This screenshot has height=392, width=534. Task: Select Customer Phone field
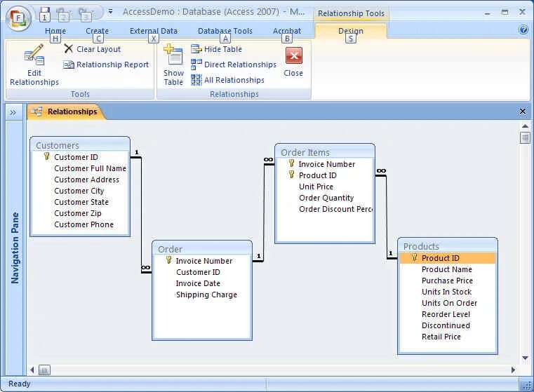click(x=80, y=224)
